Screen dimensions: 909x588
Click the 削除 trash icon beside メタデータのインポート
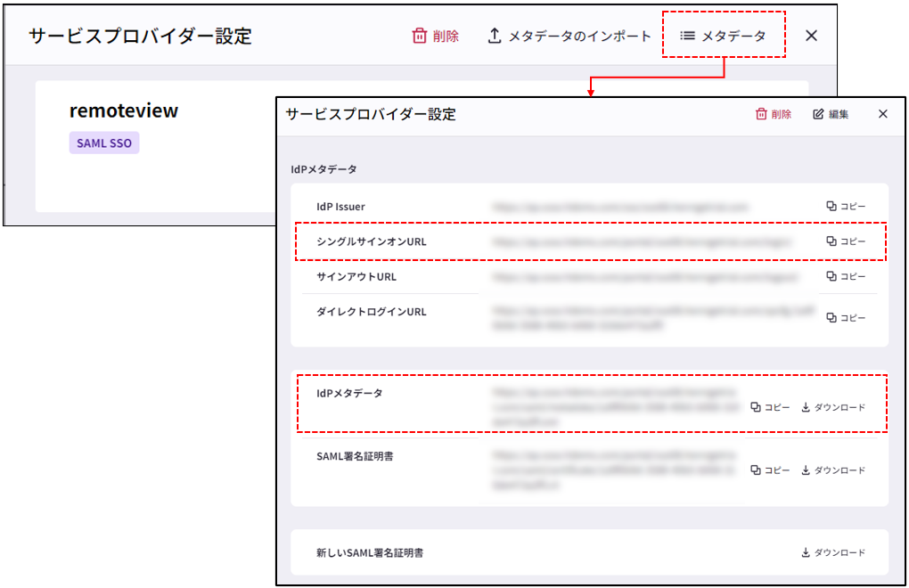coord(435,37)
